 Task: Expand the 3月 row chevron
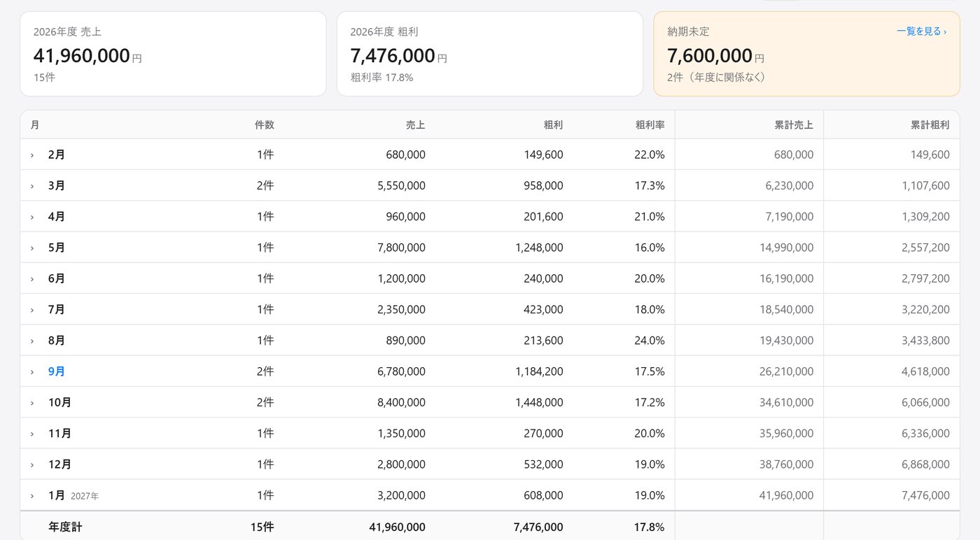click(32, 186)
